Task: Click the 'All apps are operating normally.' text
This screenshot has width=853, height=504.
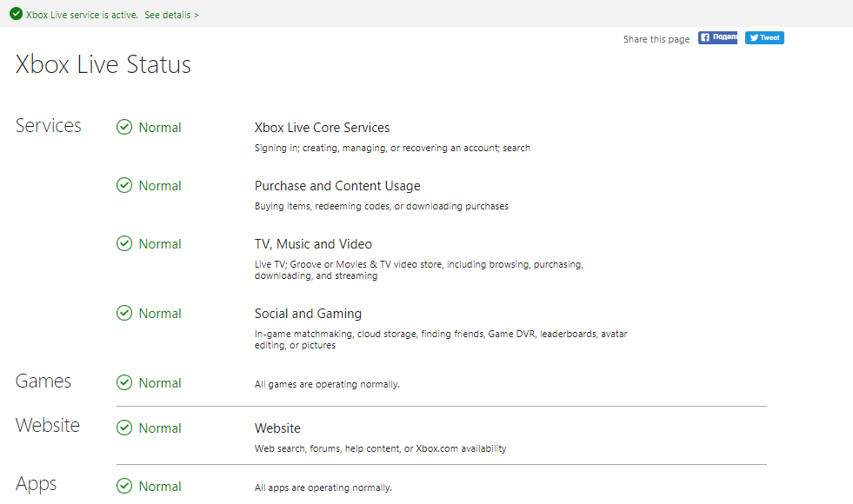Action: (323, 487)
